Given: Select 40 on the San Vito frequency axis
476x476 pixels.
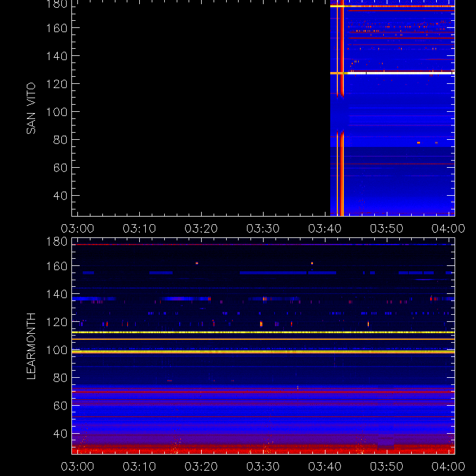Looking at the screenshot, I should tap(60, 196).
